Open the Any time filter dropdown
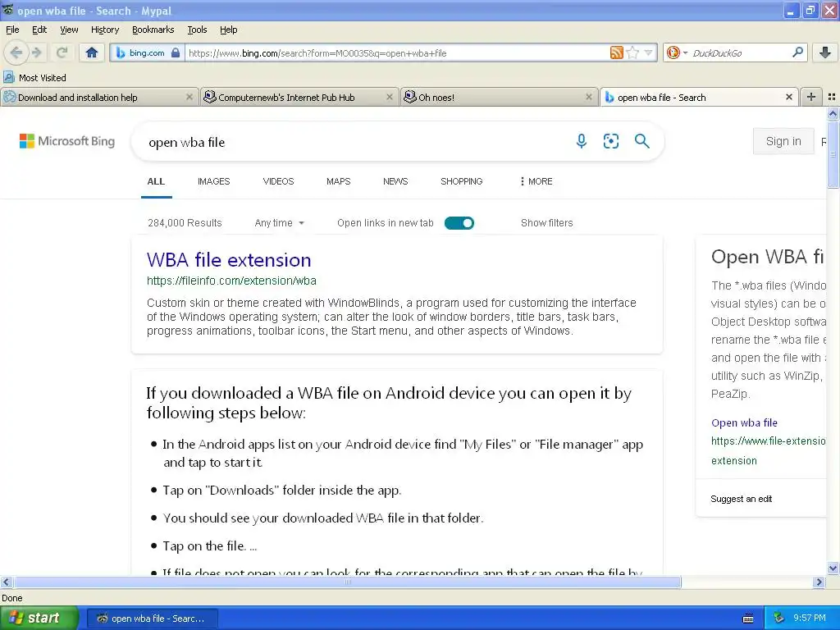The width and height of the screenshot is (840, 630). point(279,223)
